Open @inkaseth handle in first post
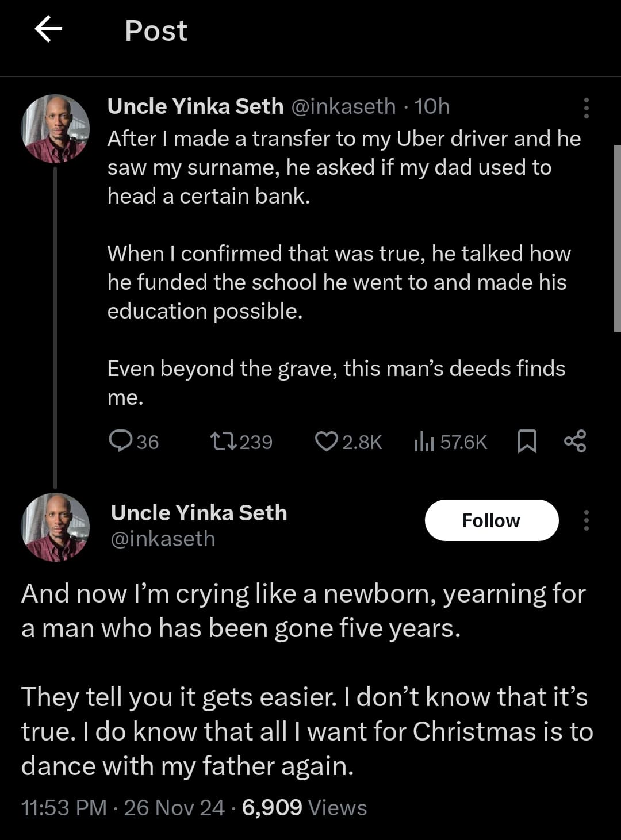The width and height of the screenshot is (621, 840). (x=344, y=106)
